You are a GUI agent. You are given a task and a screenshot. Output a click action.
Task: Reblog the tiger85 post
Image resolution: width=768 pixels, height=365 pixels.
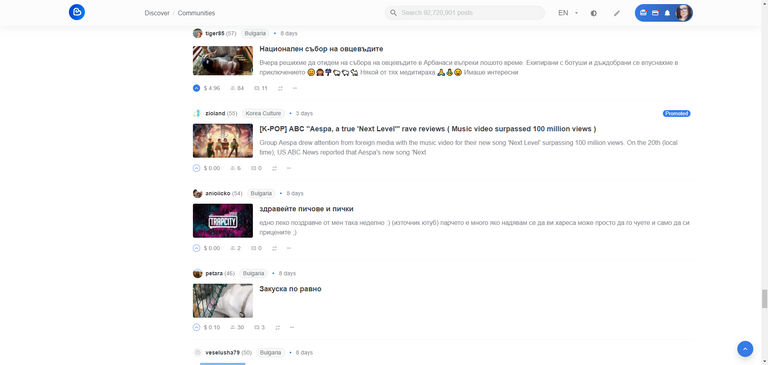pos(281,88)
